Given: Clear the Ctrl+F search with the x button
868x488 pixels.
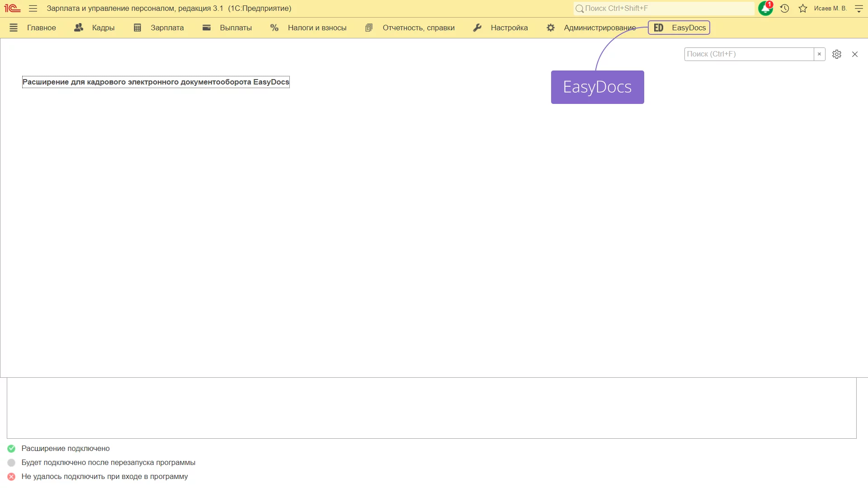Looking at the screenshot, I should (x=819, y=54).
